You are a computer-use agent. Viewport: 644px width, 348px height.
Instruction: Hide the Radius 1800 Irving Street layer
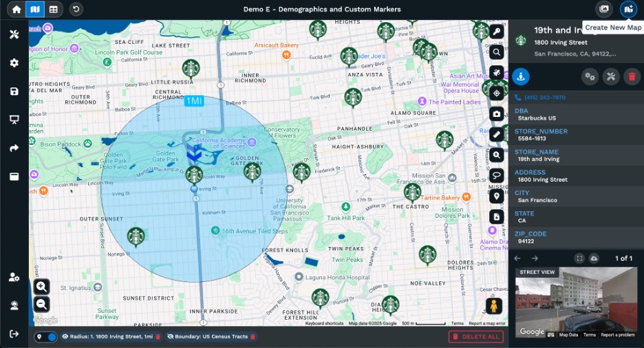click(x=65, y=337)
